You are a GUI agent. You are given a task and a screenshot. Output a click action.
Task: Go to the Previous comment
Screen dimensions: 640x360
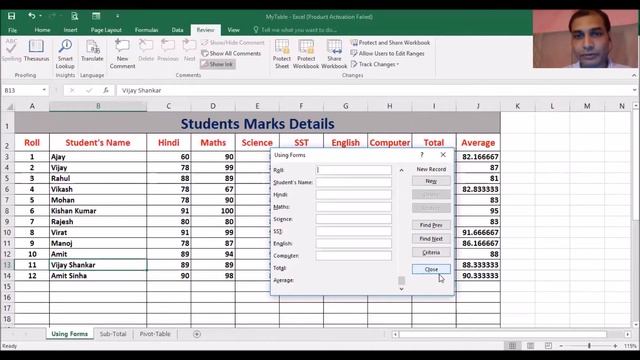click(168, 51)
